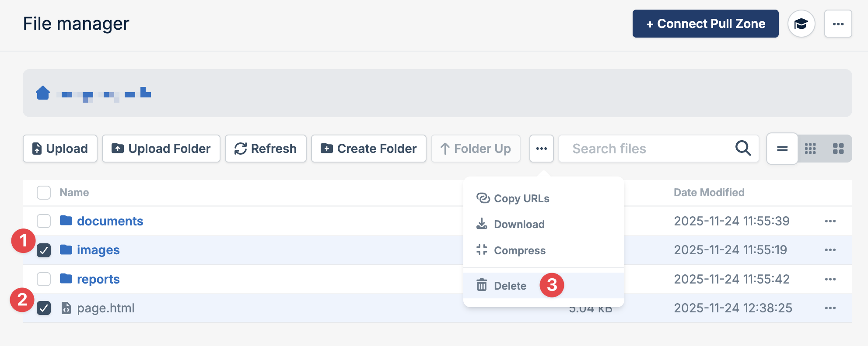
Task: Select Copy URLs from the menu
Action: [x=544, y=198]
